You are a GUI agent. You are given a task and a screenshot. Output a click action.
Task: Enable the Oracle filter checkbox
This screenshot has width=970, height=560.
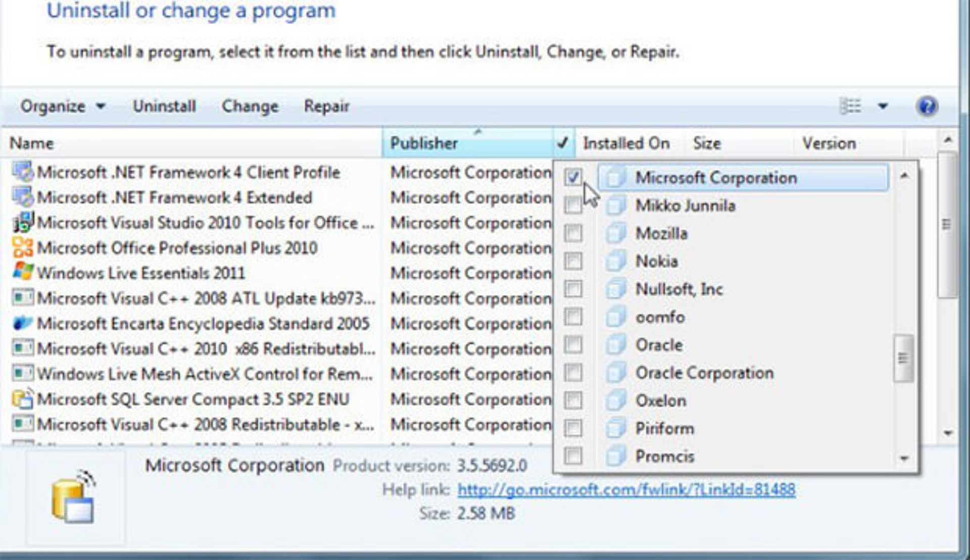[572, 345]
